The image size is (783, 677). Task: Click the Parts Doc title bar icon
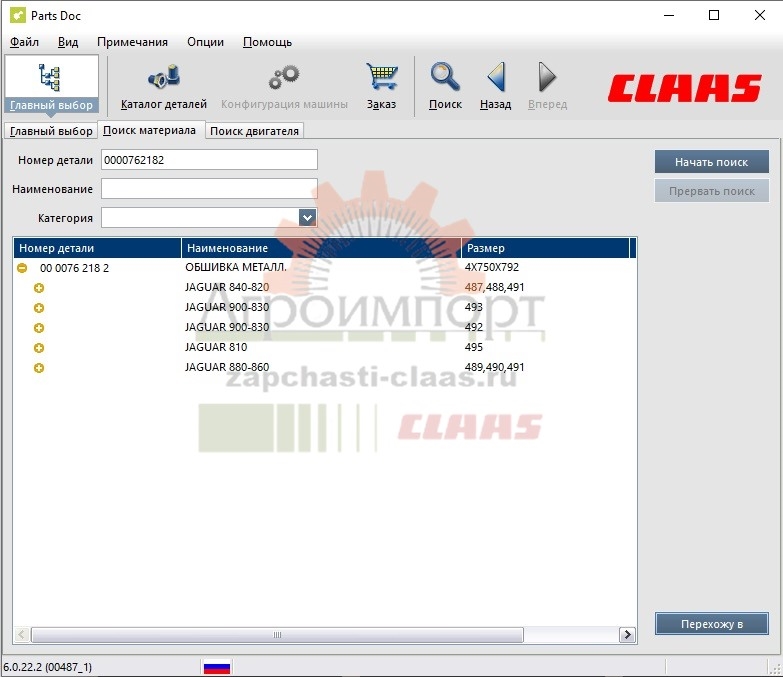17,15
